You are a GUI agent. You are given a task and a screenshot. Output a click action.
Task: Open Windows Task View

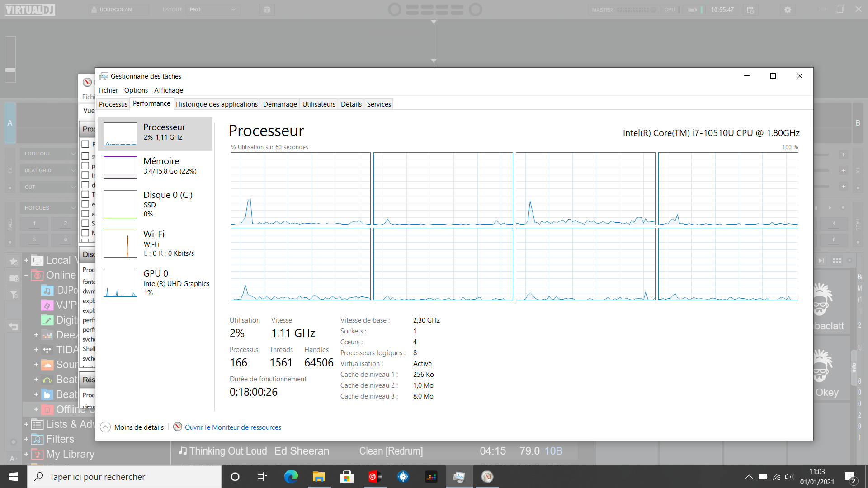tap(262, 477)
